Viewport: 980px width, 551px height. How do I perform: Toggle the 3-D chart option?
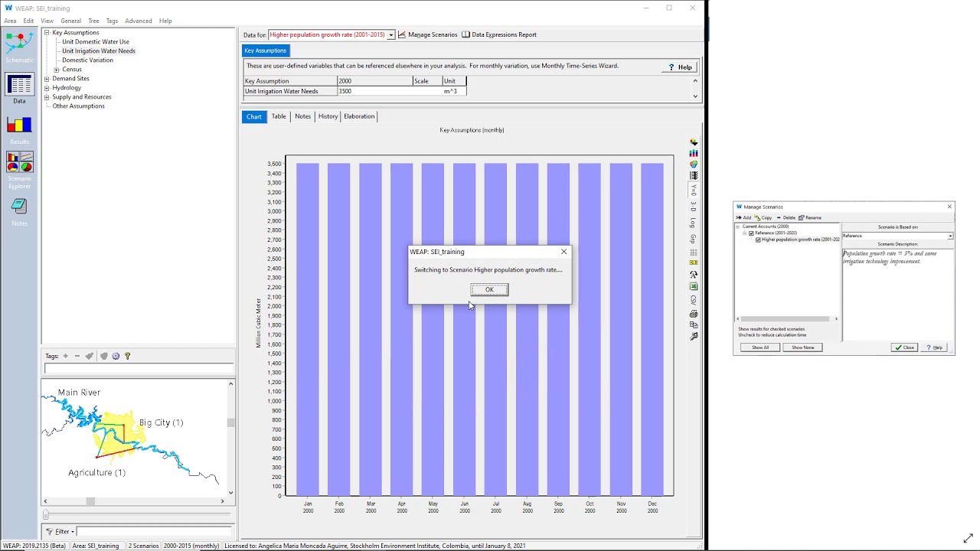tap(694, 207)
